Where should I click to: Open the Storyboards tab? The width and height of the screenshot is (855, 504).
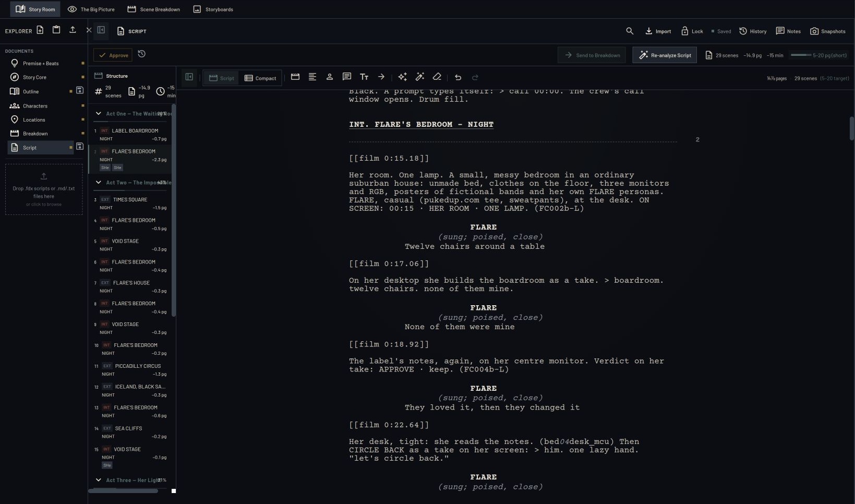213,9
